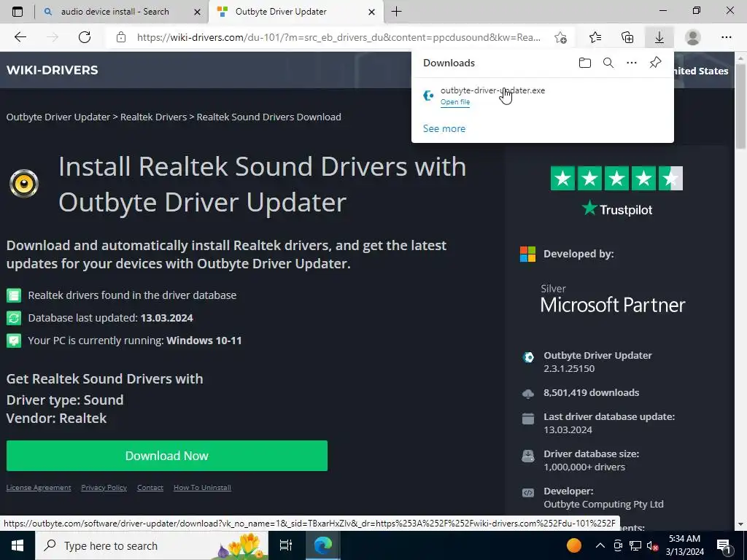Viewport: 747px width, 560px height.
Task: Open the tab actions menu icon
Action: click(x=18, y=12)
